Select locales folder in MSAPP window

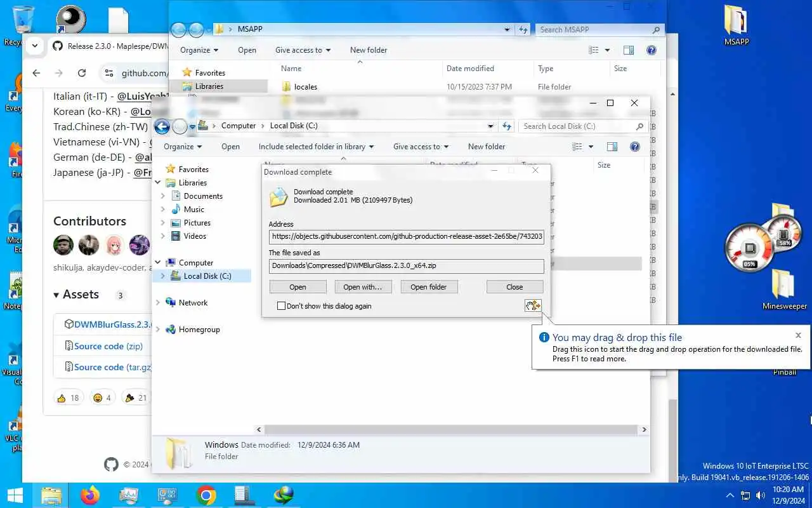[306, 87]
